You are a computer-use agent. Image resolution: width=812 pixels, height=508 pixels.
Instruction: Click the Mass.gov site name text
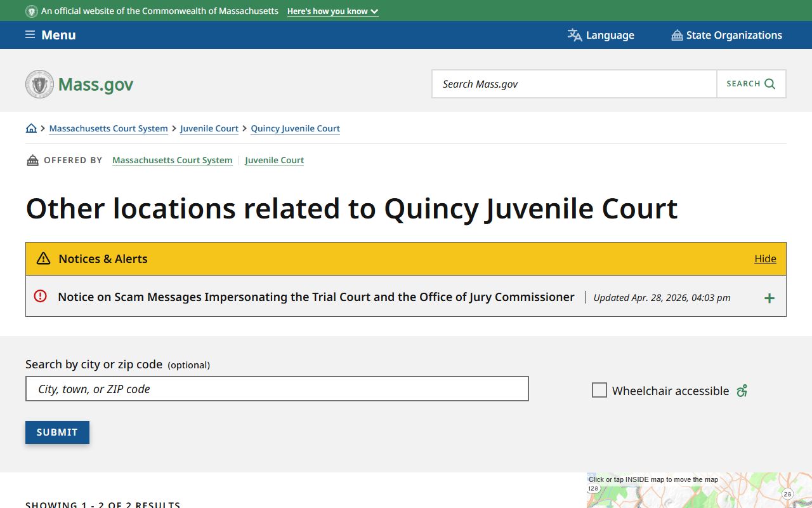pos(96,84)
